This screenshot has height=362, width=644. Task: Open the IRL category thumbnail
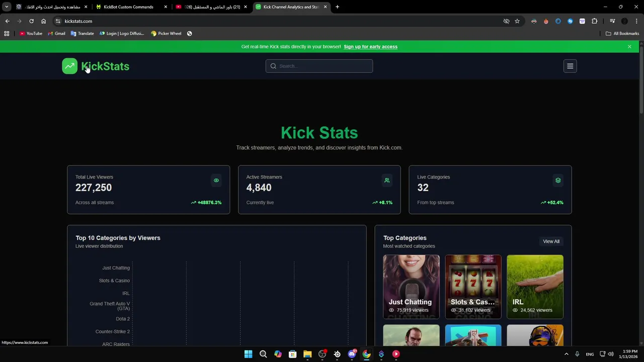[x=535, y=287]
